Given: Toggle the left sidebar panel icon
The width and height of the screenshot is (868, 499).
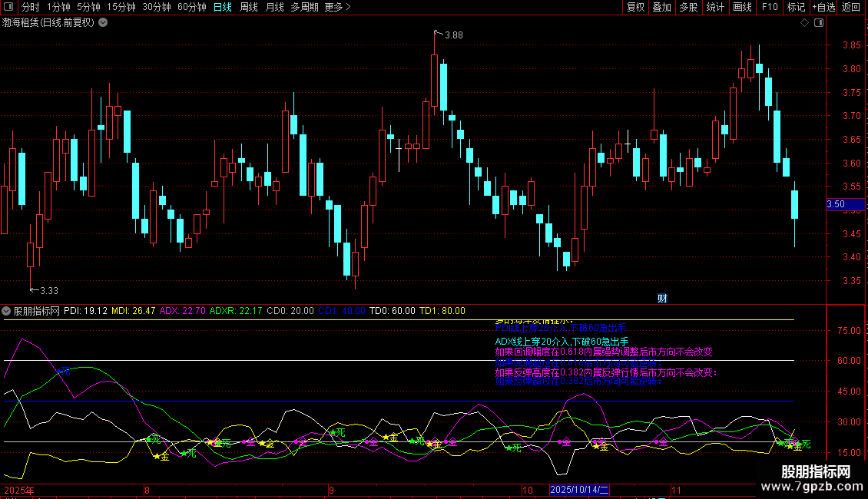Looking at the screenshot, I should [x=8, y=8].
